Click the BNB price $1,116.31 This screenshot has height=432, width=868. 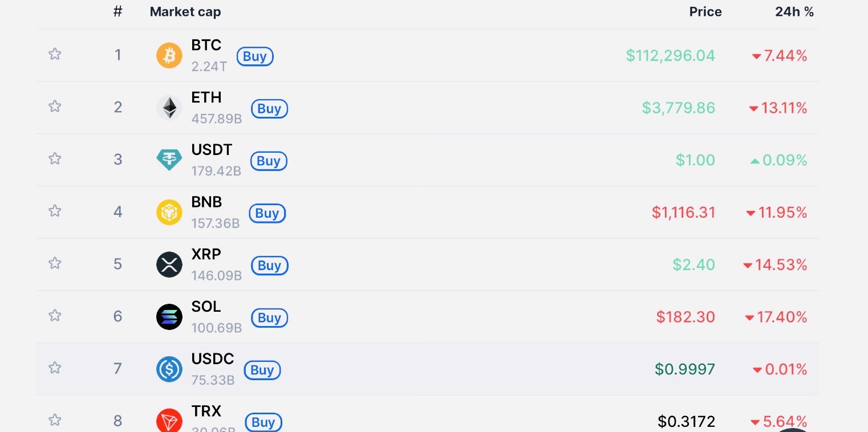click(x=683, y=213)
